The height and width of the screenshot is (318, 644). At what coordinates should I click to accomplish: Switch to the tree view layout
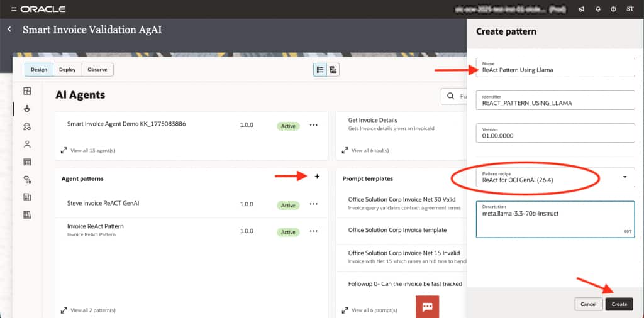pyautogui.click(x=333, y=70)
